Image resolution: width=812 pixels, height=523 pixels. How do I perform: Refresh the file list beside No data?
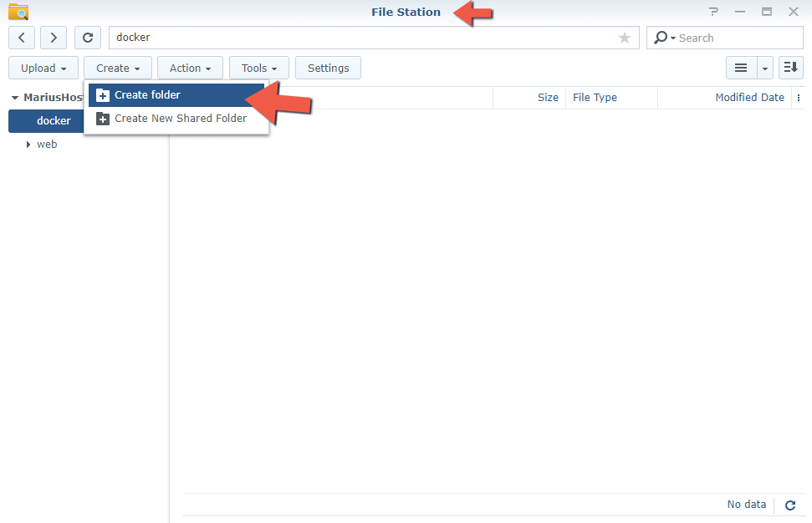[789, 505]
